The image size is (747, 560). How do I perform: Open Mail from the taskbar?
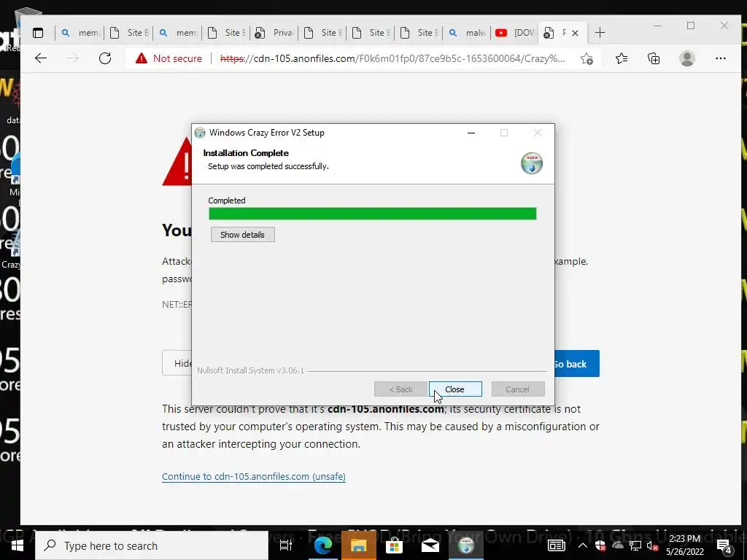430,545
